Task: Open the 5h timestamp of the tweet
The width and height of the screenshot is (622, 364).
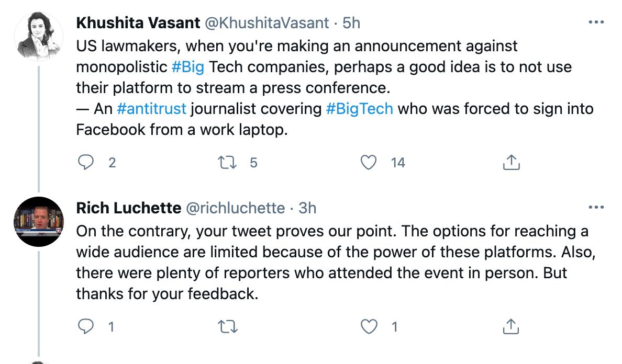Action: (x=351, y=23)
